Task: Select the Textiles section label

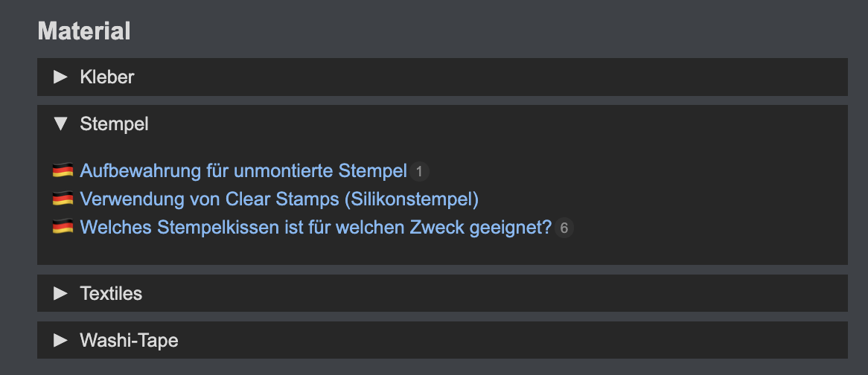Action: coord(111,293)
